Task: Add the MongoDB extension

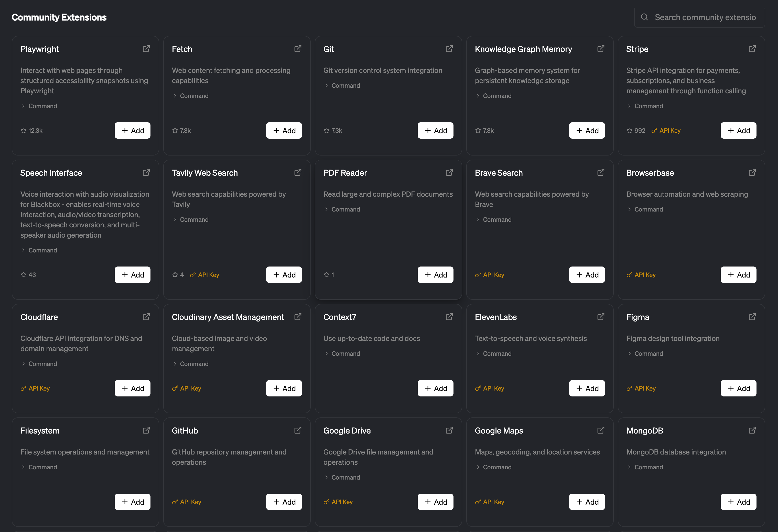Action: [739, 502]
